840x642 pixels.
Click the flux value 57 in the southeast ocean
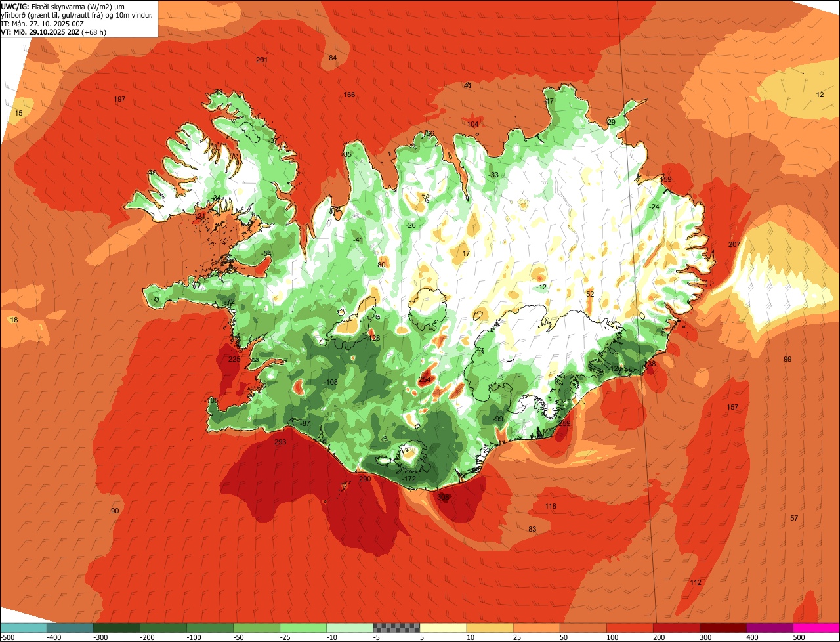(x=794, y=518)
